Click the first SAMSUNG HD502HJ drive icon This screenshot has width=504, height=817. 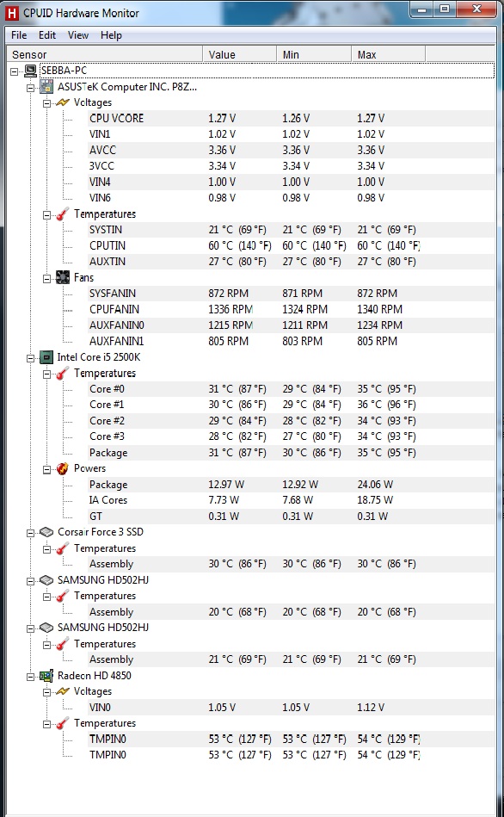(x=46, y=580)
